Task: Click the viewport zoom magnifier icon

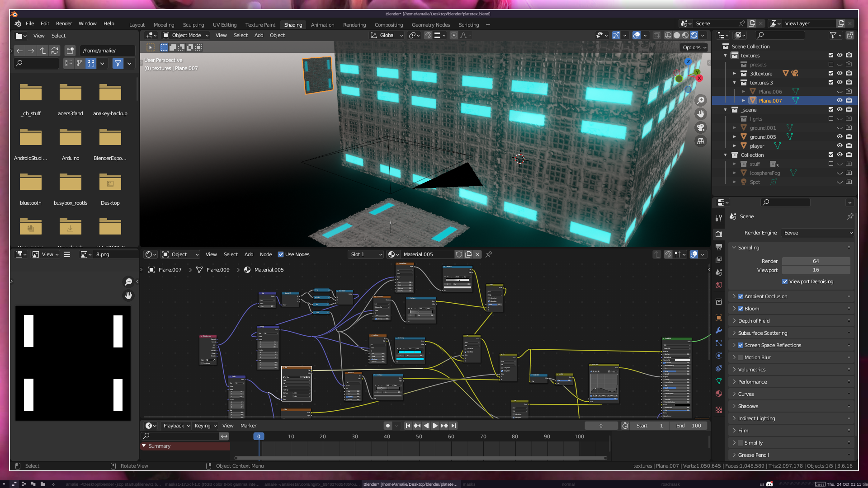Action: 701,100
